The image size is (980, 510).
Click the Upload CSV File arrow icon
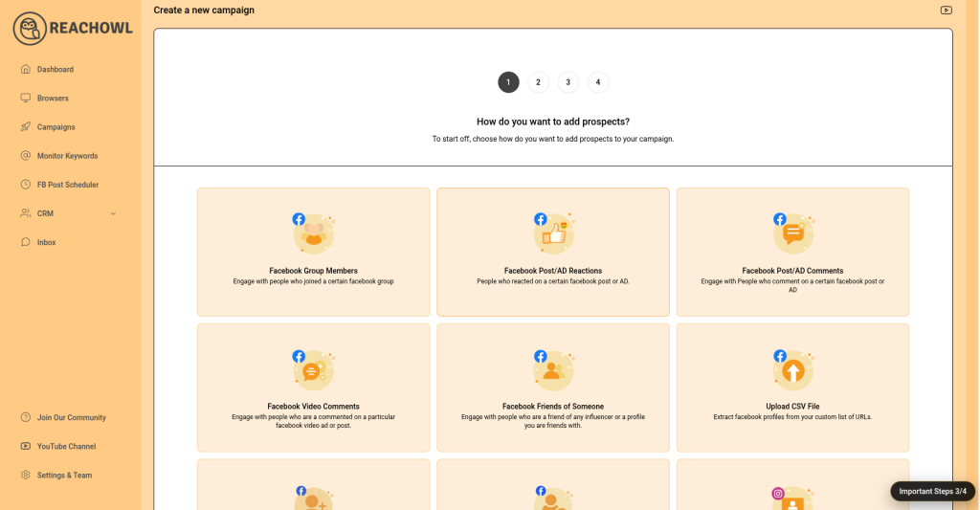pyautogui.click(x=792, y=369)
